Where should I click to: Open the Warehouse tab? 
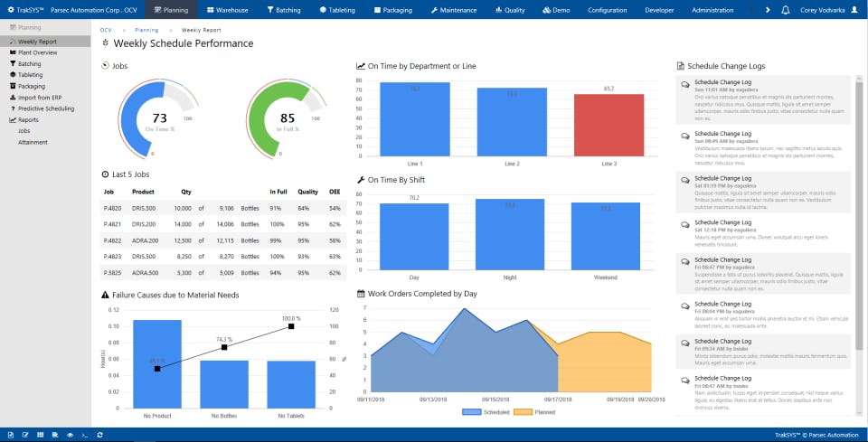228,10
